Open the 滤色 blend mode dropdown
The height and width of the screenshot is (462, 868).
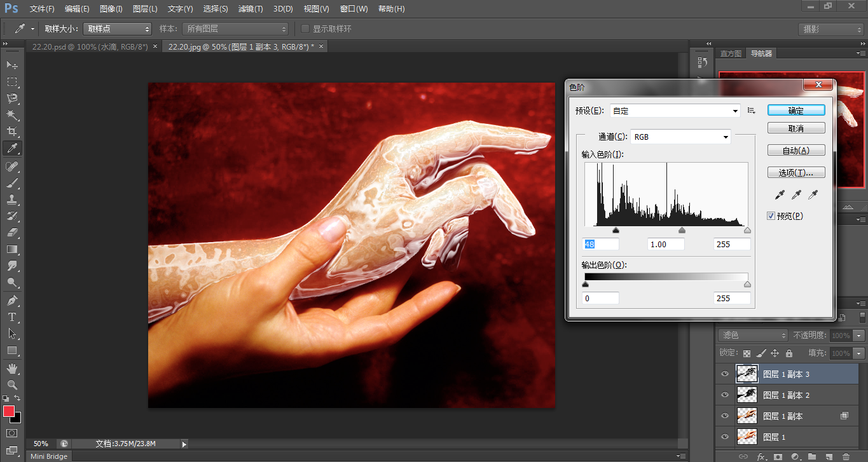752,335
